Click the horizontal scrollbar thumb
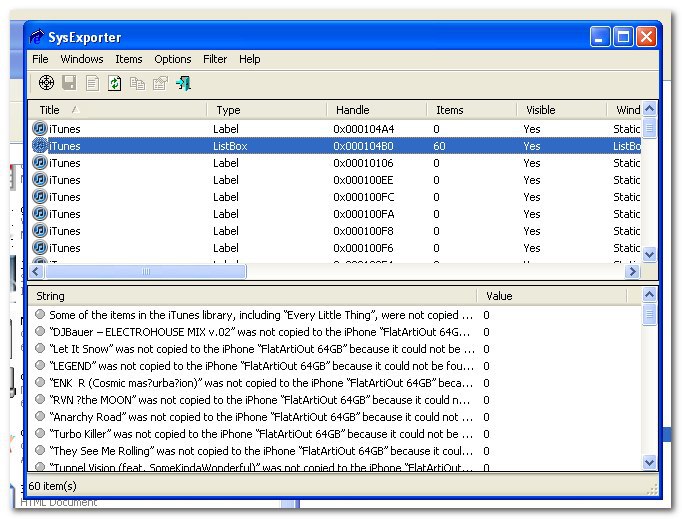Screen dimensions: 682x519 (146, 272)
